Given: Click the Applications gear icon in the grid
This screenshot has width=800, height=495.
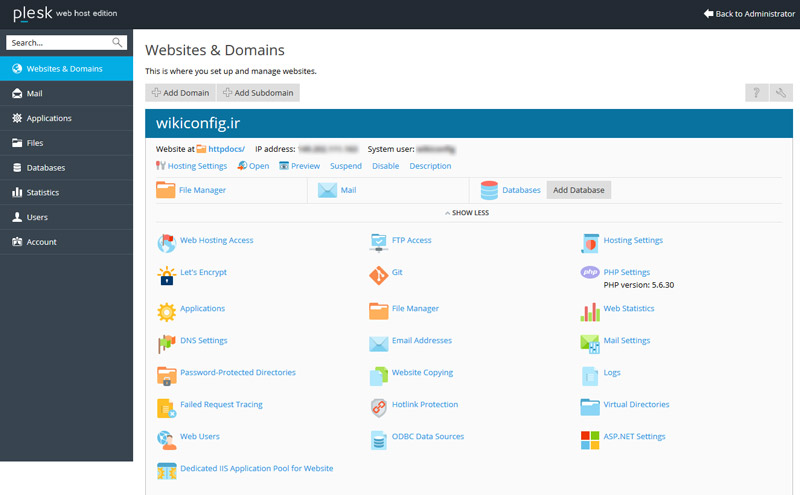Looking at the screenshot, I should pos(166,312).
